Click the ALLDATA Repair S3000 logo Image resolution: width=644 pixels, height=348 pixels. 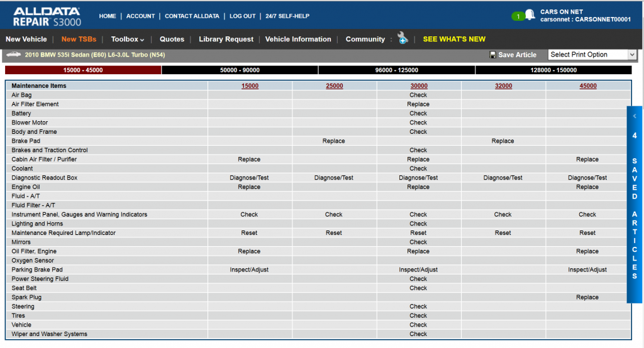click(47, 16)
